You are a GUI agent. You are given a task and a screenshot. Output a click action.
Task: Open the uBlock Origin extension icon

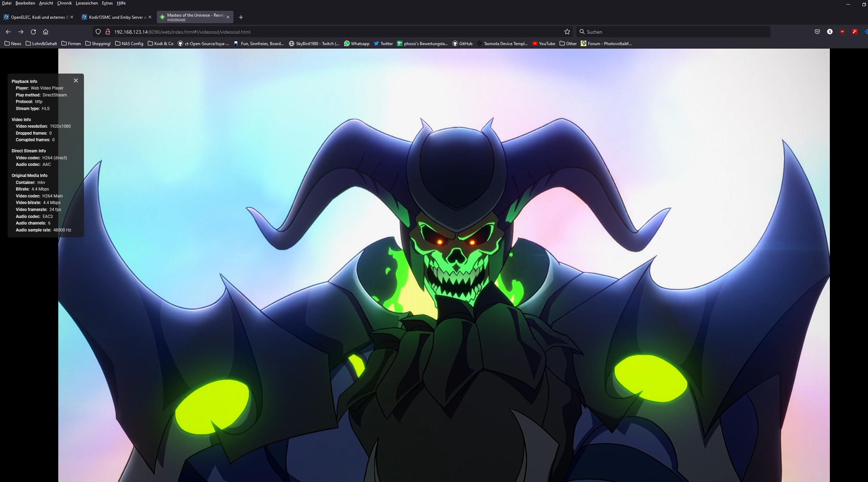(x=842, y=32)
